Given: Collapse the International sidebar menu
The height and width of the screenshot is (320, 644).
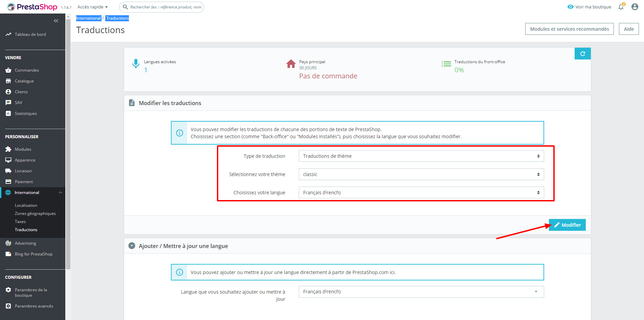Looking at the screenshot, I should coord(60,193).
